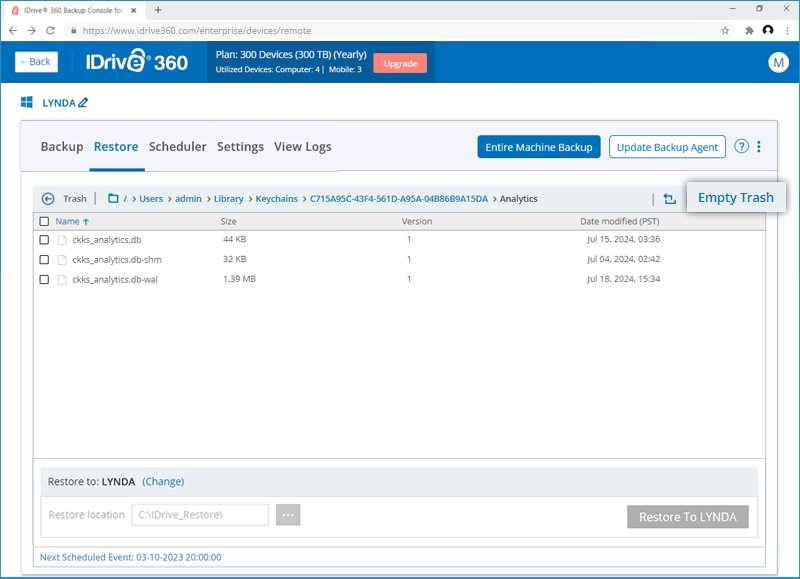800x579 pixels.
Task: Go to Keychains in breadcrumb path
Action: (277, 199)
